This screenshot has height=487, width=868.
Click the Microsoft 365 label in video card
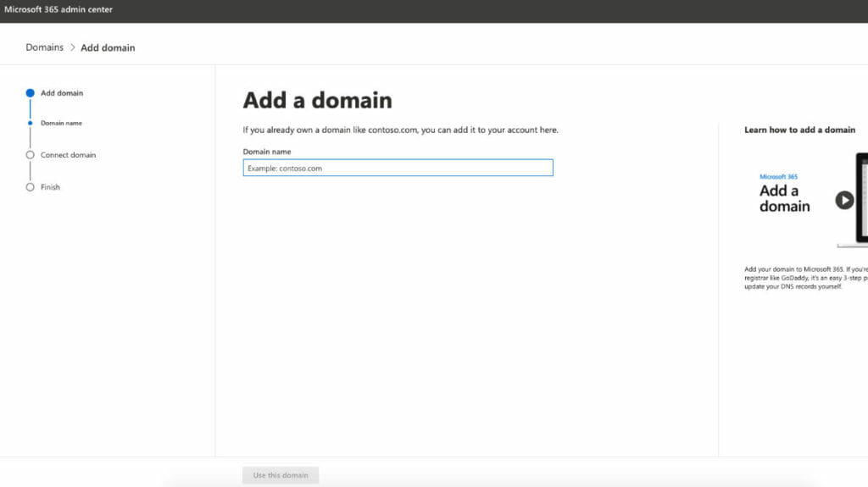click(778, 176)
